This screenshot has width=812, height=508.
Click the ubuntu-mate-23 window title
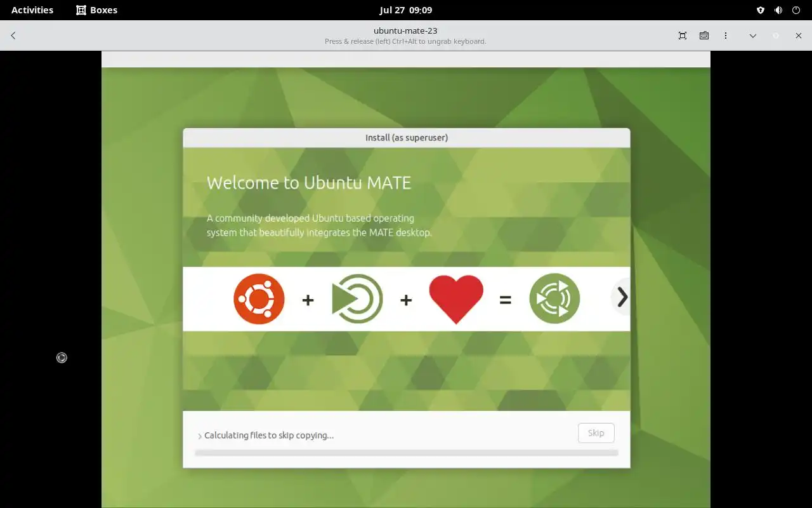(405, 30)
